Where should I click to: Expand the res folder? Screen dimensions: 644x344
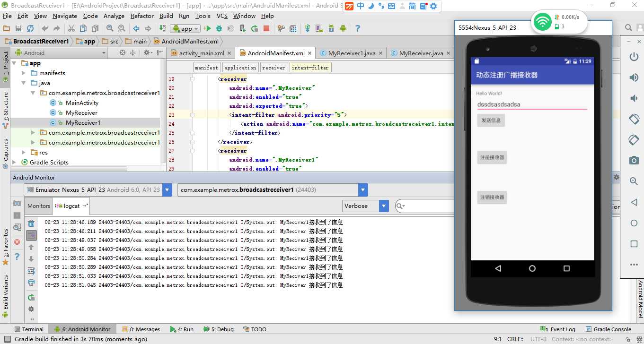point(24,153)
